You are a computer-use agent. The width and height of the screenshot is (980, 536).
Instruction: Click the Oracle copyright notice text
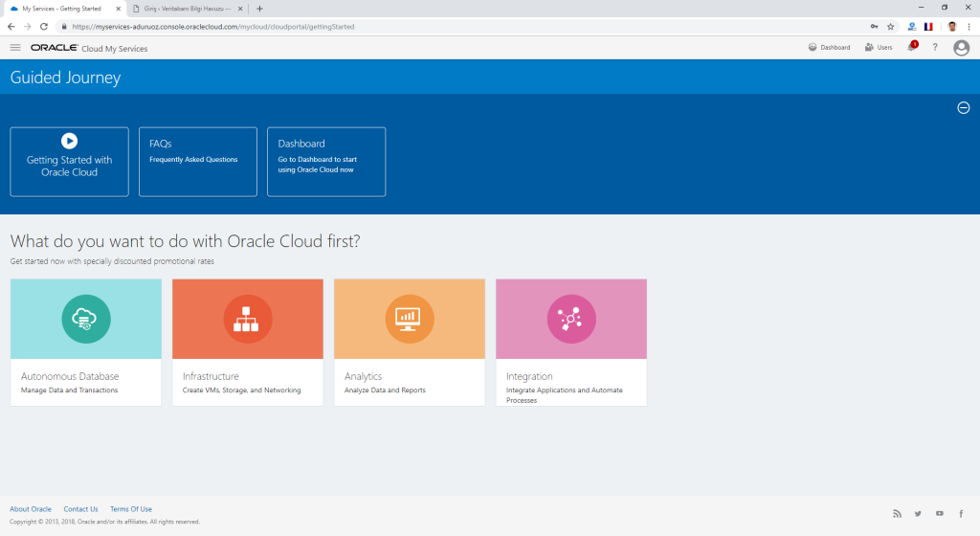(x=105, y=522)
